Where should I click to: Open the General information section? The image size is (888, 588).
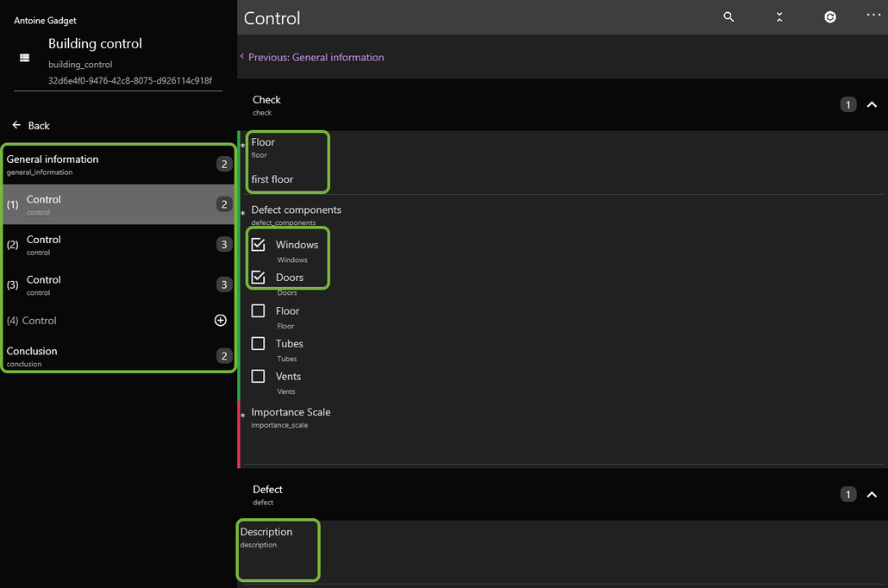(119, 165)
